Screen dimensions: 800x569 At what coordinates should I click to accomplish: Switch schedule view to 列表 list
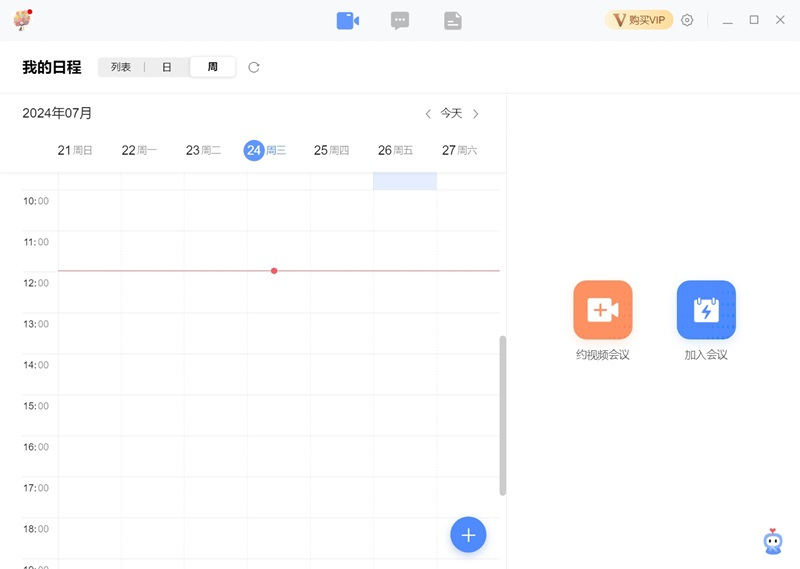[121, 67]
